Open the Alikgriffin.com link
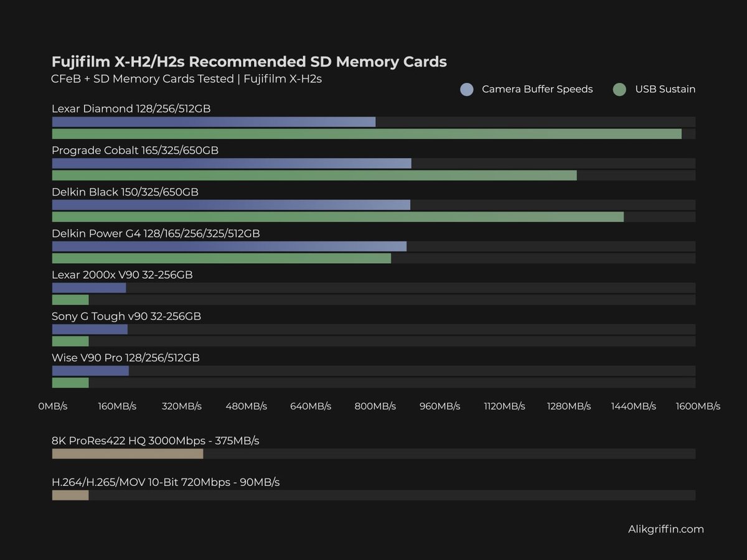747x560 pixels. click(666, 529)
